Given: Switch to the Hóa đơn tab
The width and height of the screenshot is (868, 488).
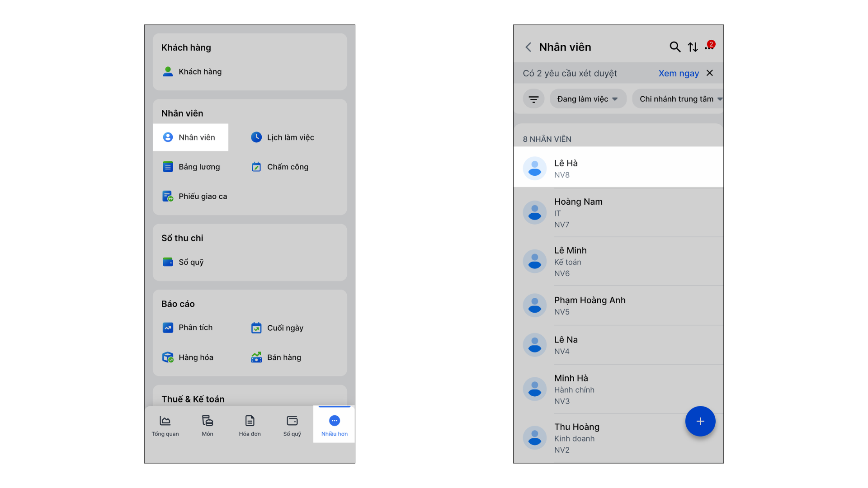Looking at the screenshot, I should 250,425.
